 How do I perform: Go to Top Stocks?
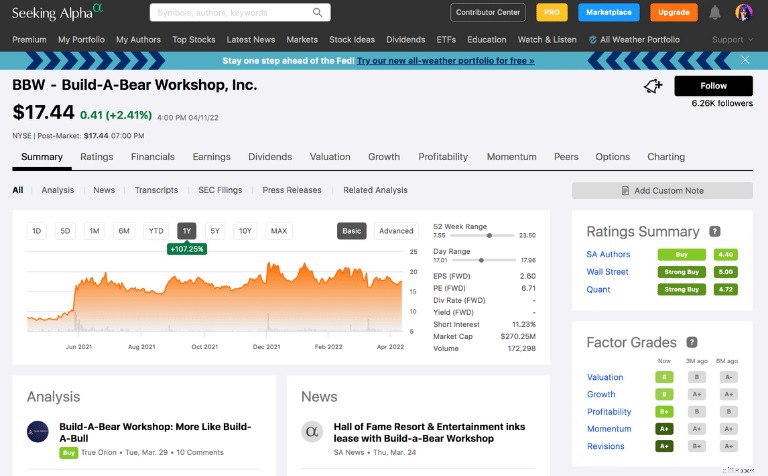(x=193, y=40)
